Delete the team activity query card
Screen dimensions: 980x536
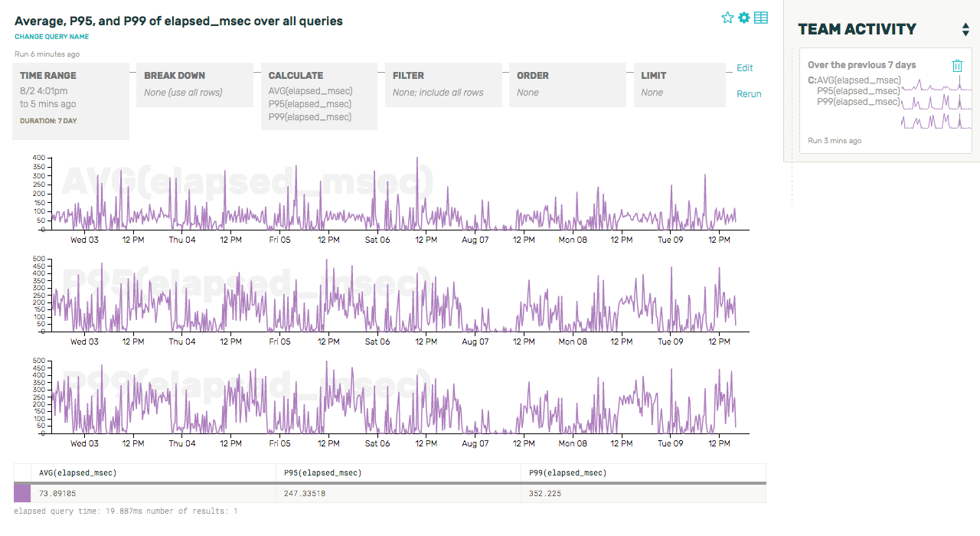957,66
